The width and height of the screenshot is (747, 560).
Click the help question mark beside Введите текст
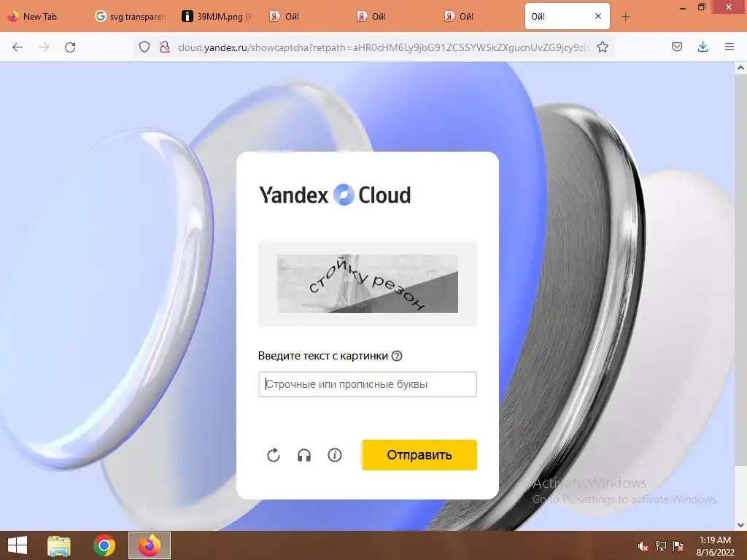click(397, 356)
